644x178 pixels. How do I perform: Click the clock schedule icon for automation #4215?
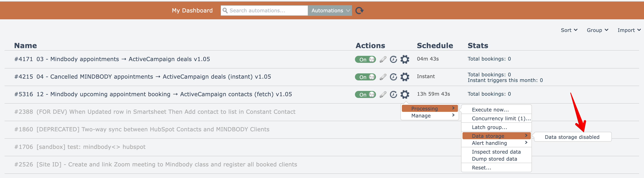(393, 77)
